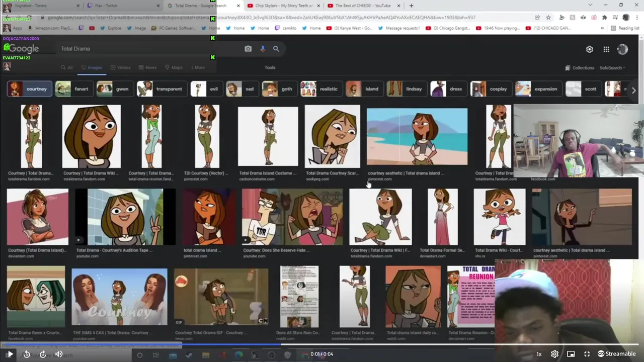Focus the Total Drama search box
The width and height of the screenshot is (644, 362).
click(151, 49)
